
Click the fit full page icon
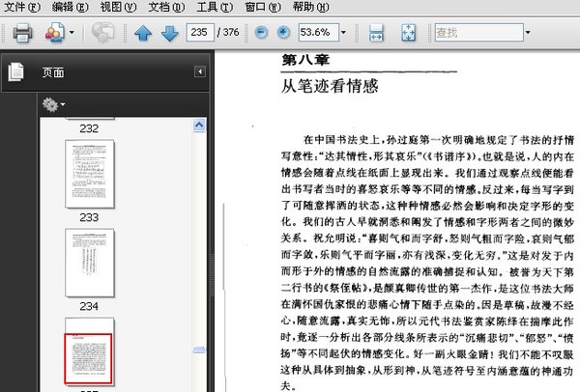click(x=409, y=33)
